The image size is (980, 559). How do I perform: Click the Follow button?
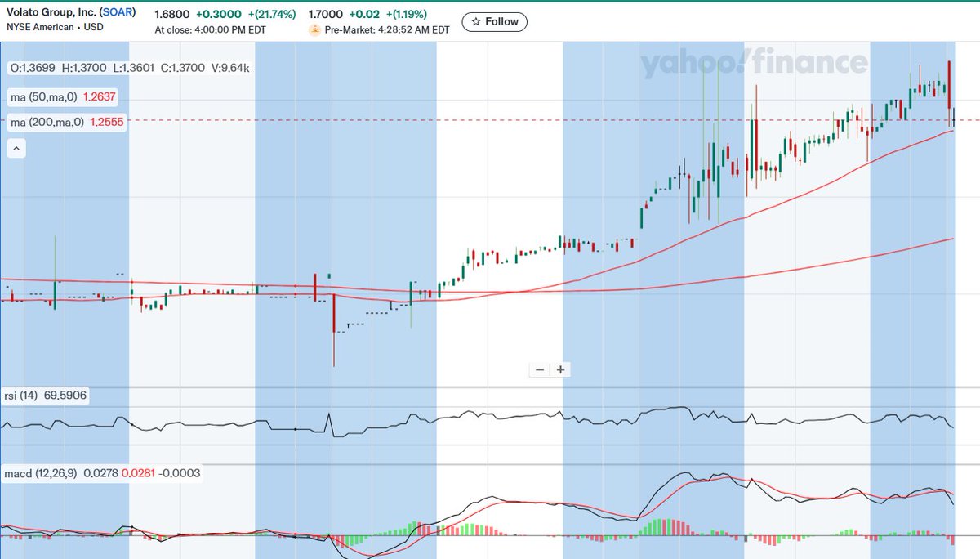tap(494, 22)
